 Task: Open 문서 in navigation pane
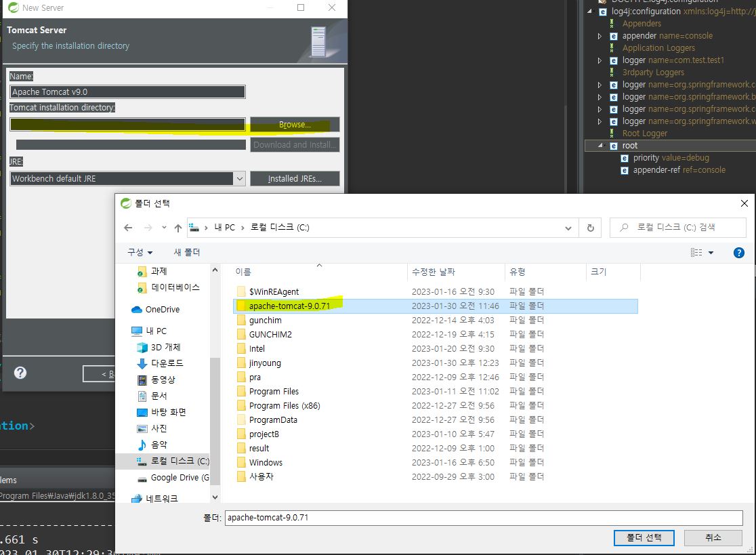pos(159,396)
